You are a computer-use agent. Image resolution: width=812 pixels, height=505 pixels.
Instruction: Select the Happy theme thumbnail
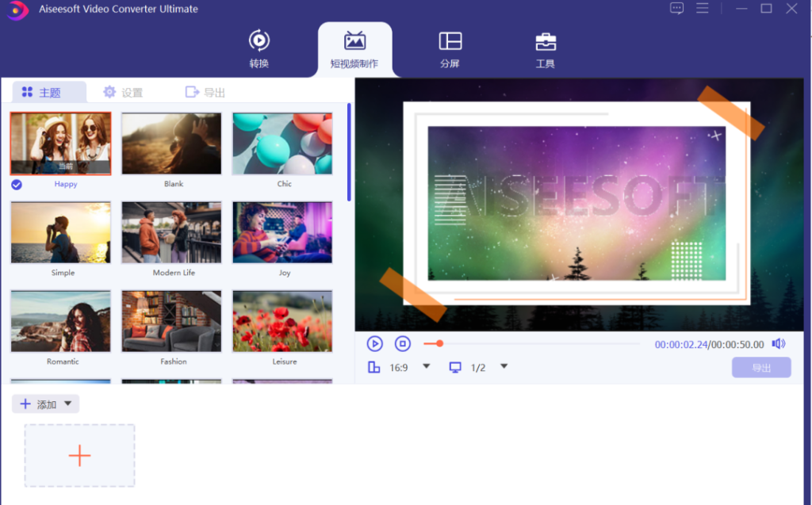[x=60, y=143]
